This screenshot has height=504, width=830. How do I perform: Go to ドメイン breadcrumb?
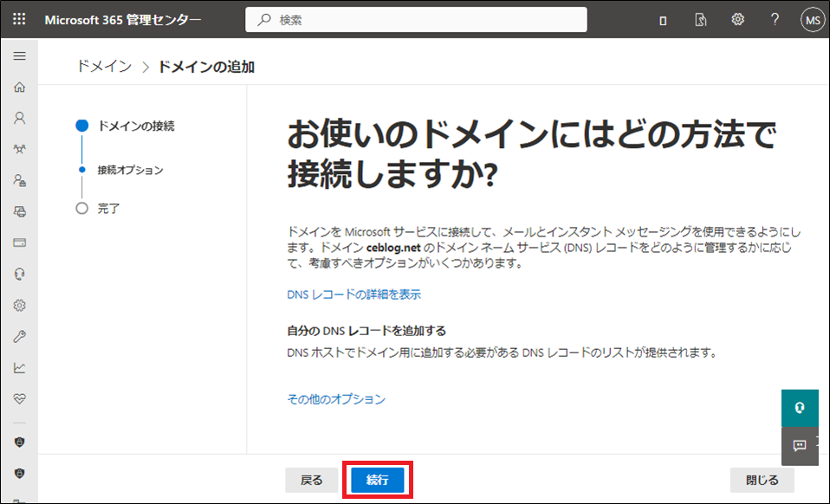pyautogui.click(x=104, y=67)
